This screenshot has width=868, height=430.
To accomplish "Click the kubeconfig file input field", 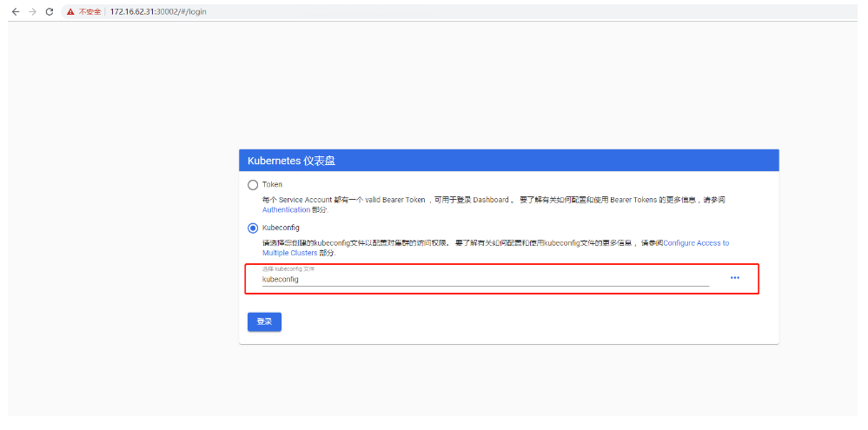I will (x=486, y=280).
